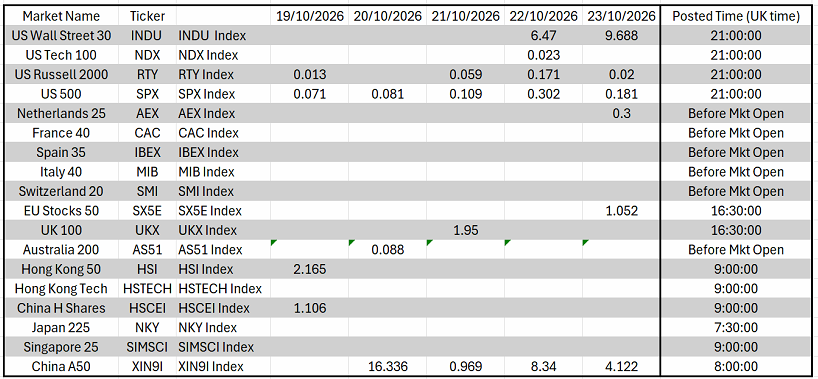
Task: Select the NDX Index 0.023 cell
Action: coord(543,55)
